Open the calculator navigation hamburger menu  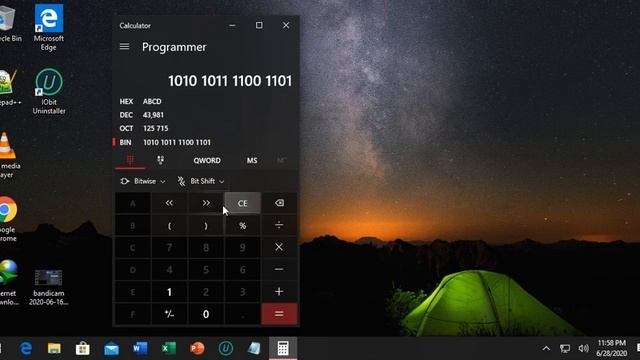[124, 47]
